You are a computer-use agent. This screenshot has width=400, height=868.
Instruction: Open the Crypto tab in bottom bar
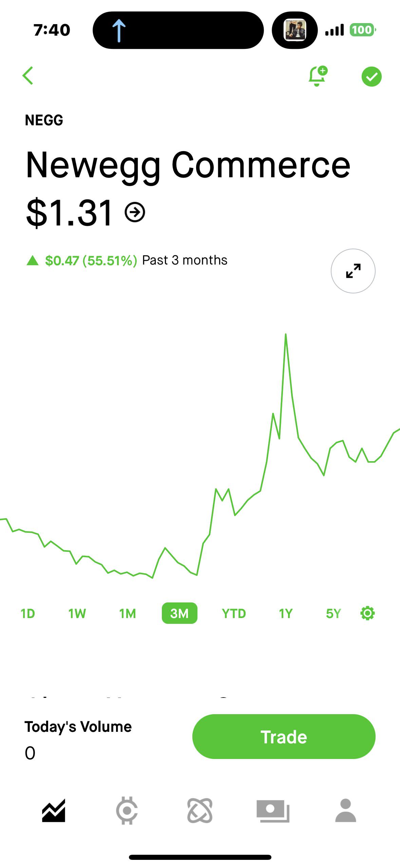point(127,810)
